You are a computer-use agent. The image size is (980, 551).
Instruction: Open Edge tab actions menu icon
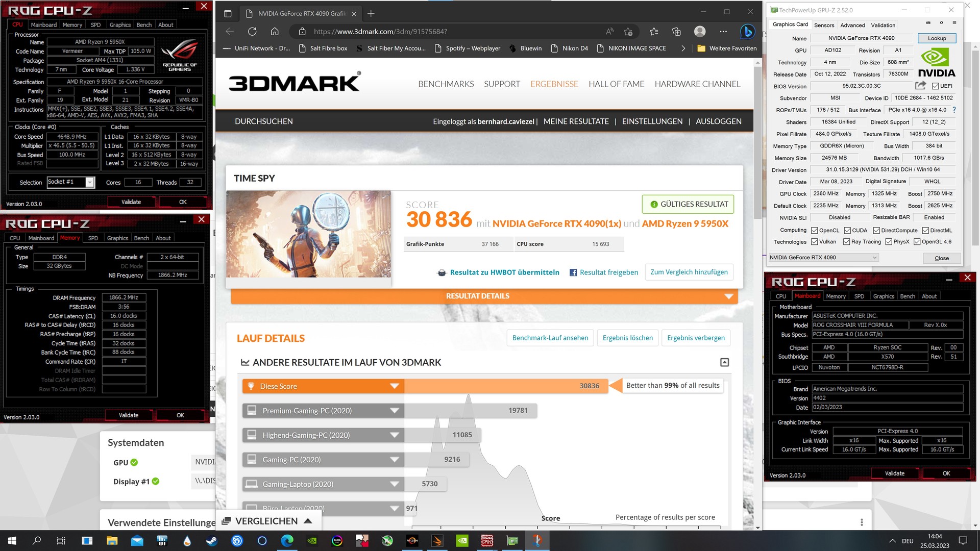tap(228, 14)
